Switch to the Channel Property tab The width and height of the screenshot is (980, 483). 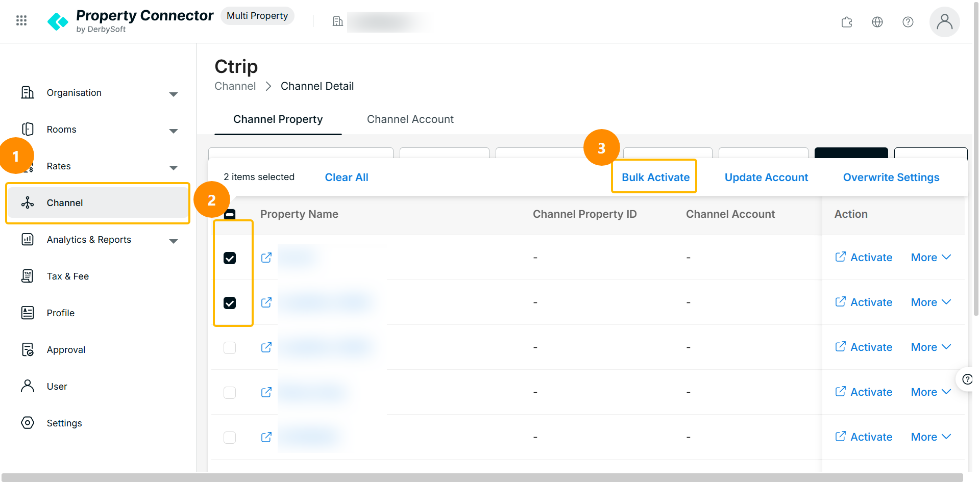278,119
